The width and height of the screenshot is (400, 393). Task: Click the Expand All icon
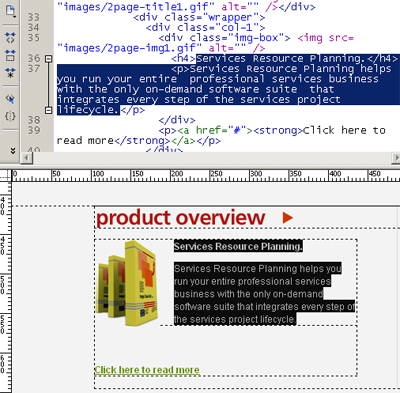[10, 73]
